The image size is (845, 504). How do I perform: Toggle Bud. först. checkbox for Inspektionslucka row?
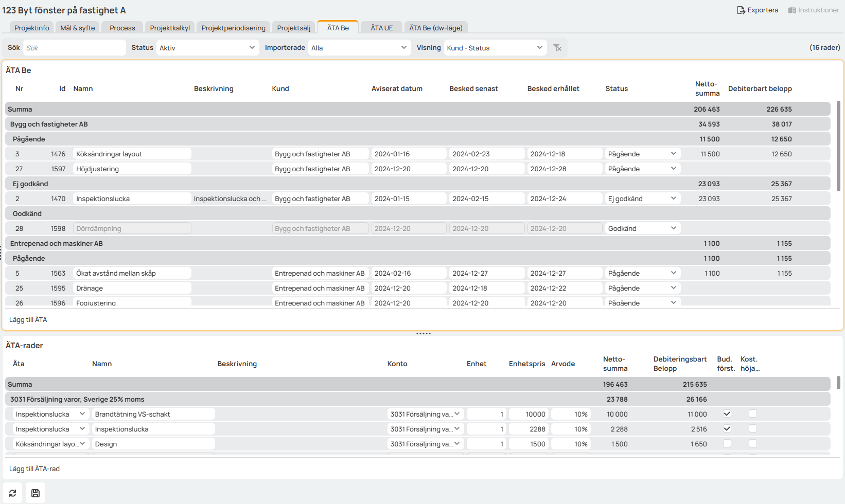point(727,428)
